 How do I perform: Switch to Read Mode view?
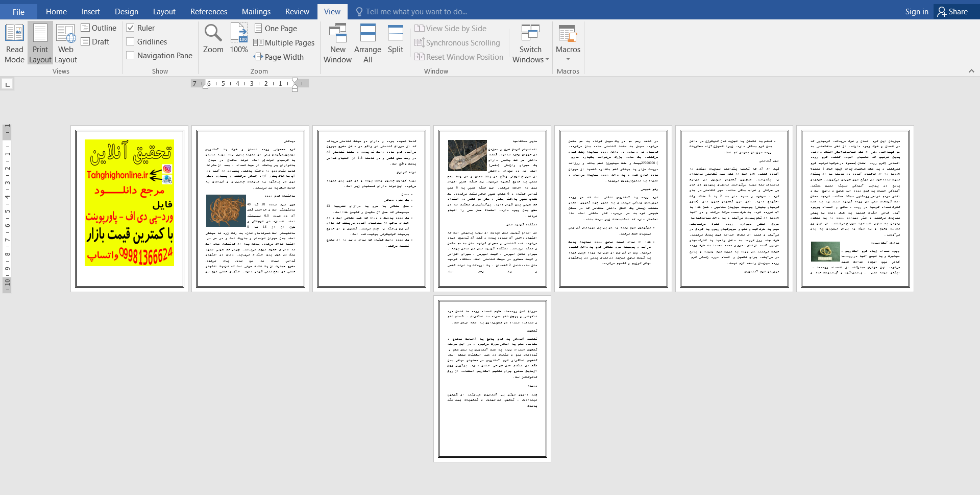[x=14, y=43]
